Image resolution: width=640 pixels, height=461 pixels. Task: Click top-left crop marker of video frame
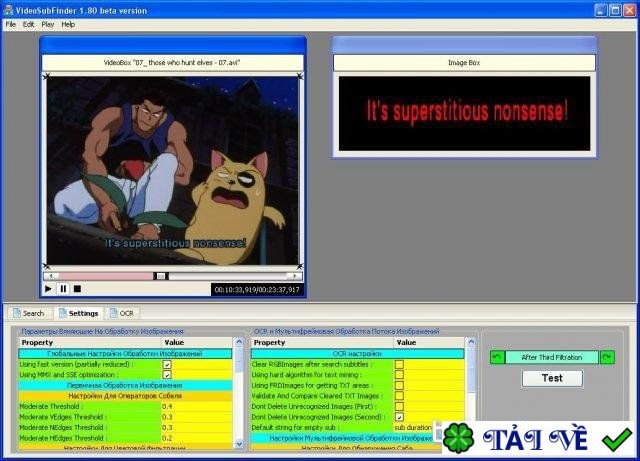(47, 76)
